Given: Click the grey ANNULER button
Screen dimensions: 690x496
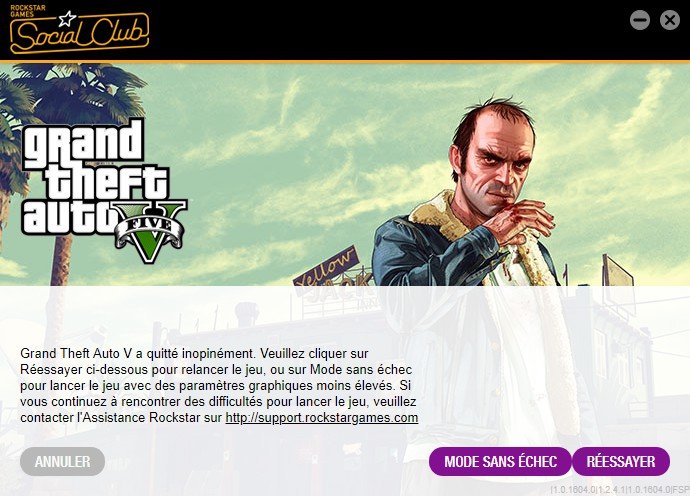Looking at the screenshot, I should [62, 462].
